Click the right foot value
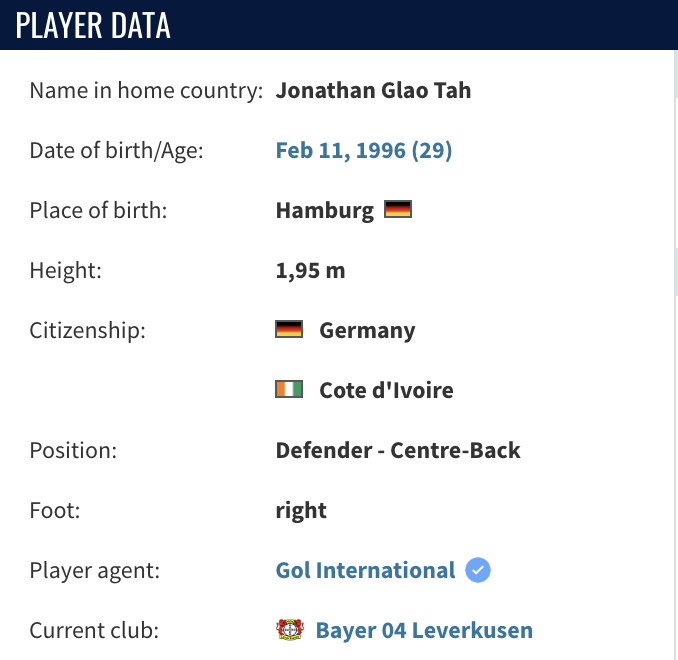The height and width of the screenshot is (660, 678). [301, 511]
